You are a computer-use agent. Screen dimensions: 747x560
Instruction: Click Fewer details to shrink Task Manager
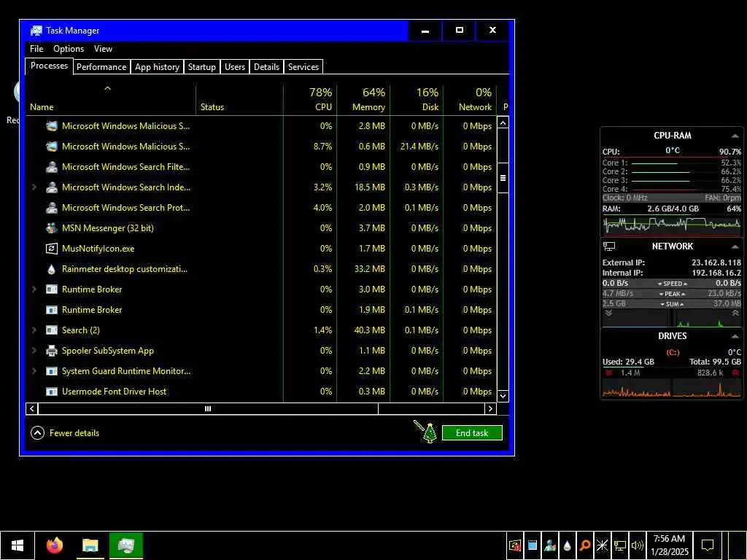point(65,433)
